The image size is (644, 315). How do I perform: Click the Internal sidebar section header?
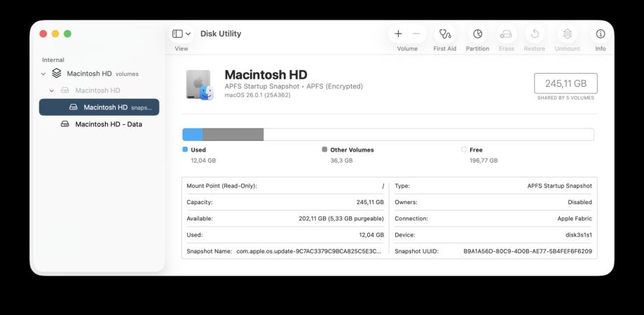pos(53,60)
